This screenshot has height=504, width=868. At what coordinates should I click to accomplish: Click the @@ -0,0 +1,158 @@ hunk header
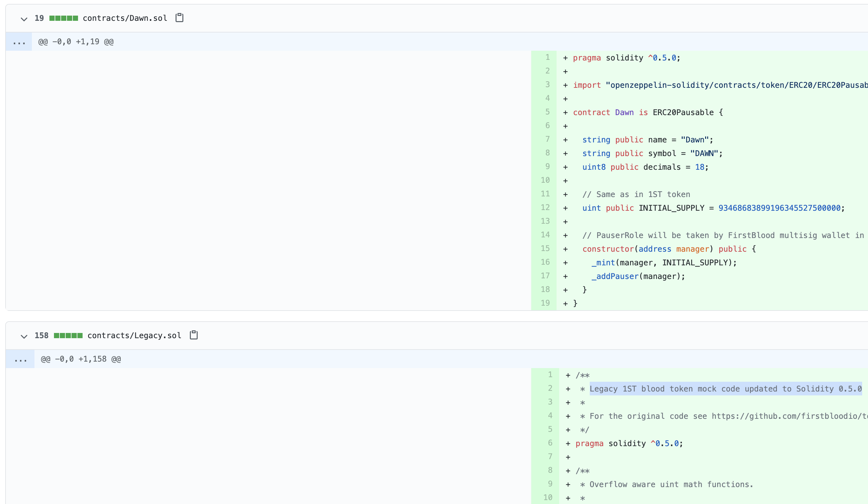click(x=81, y=359)
